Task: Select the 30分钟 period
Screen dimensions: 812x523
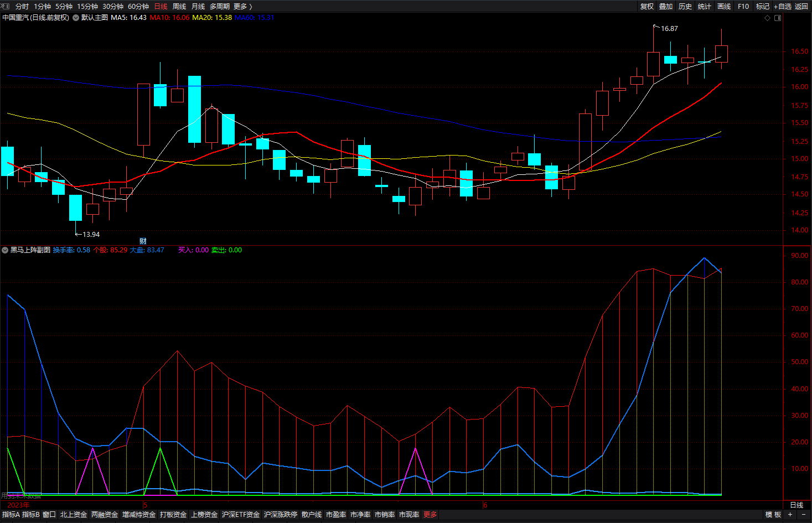Action: 113,6
